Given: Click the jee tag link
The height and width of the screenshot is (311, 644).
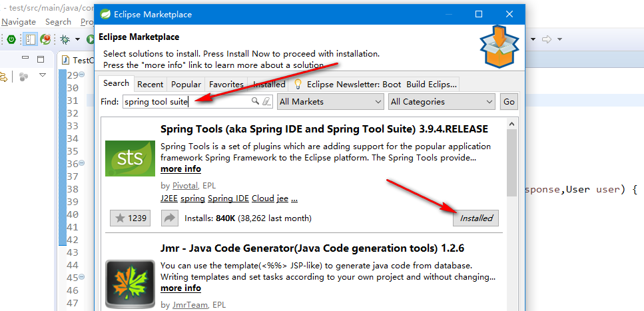Looking at the screenshot, I should (x=282, y=198).
